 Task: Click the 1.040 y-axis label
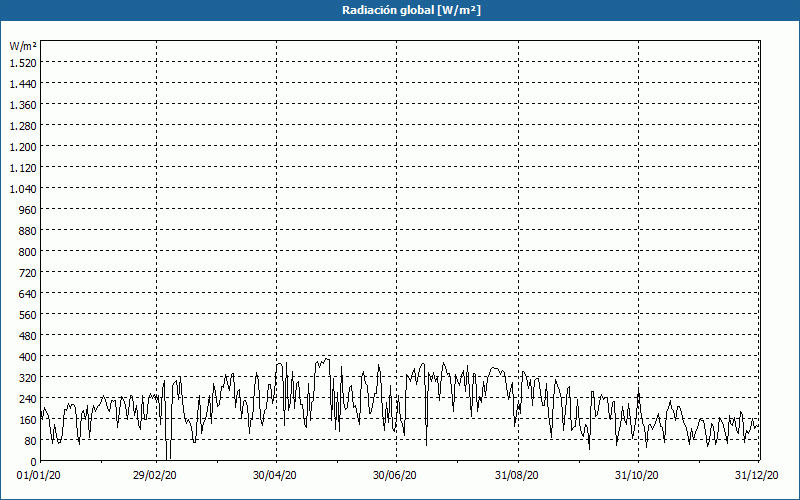click(x=23, y=189)
